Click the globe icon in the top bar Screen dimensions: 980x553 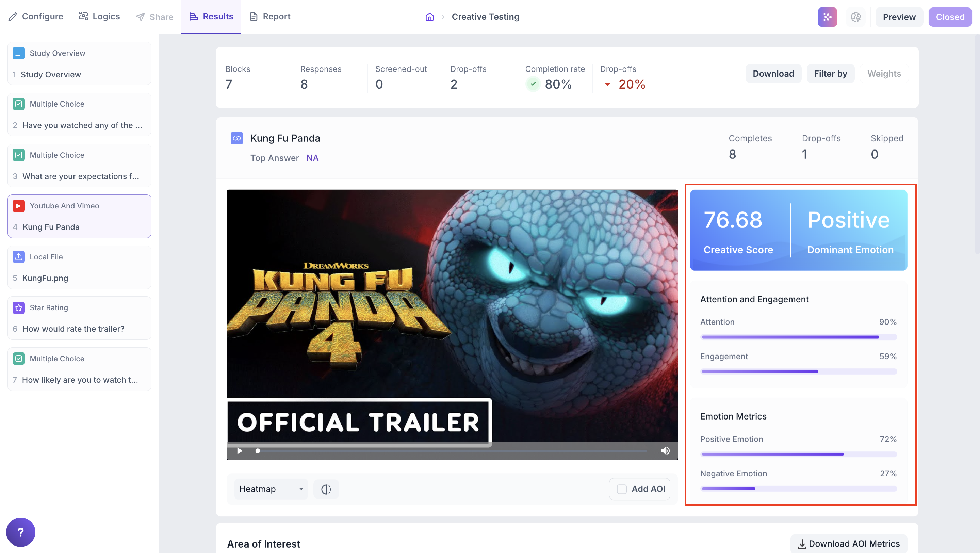855,17
